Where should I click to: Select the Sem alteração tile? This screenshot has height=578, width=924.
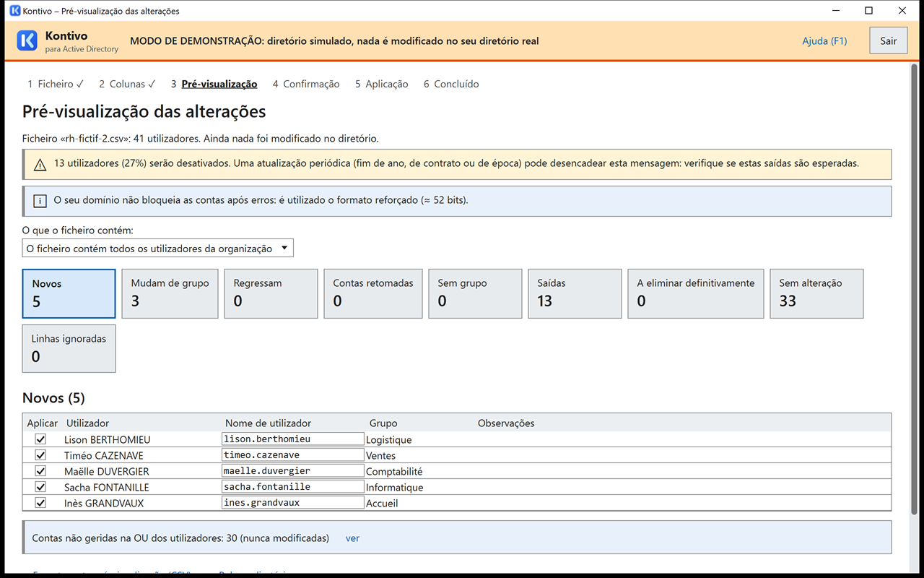click(x=816, y=293)
